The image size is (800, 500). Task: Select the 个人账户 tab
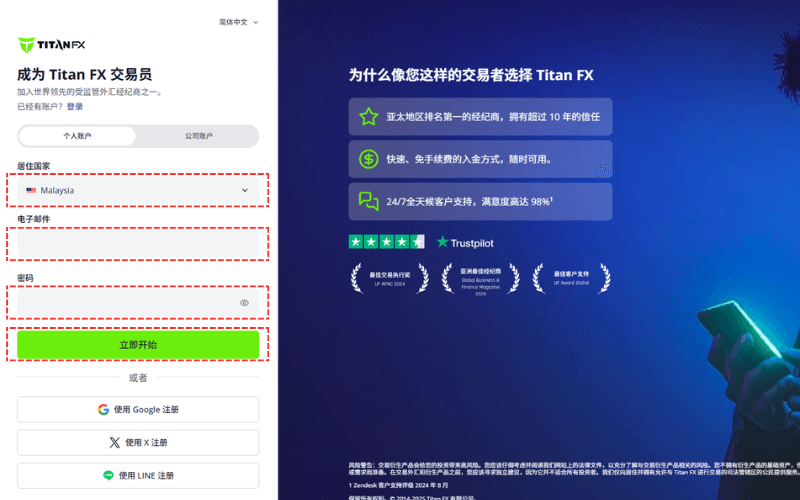tap(77, 136)
